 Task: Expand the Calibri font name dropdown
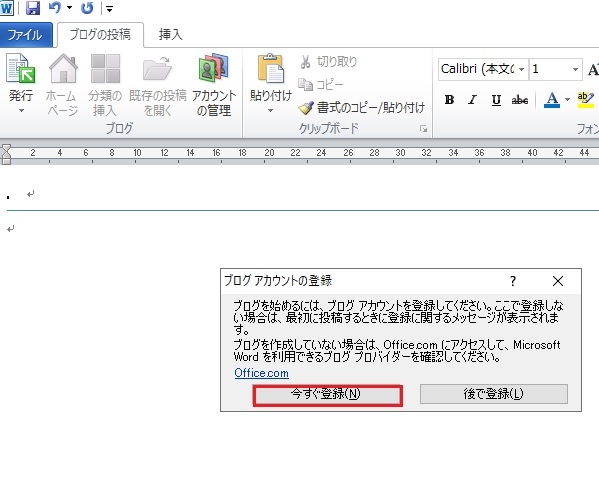coord(521,69)
